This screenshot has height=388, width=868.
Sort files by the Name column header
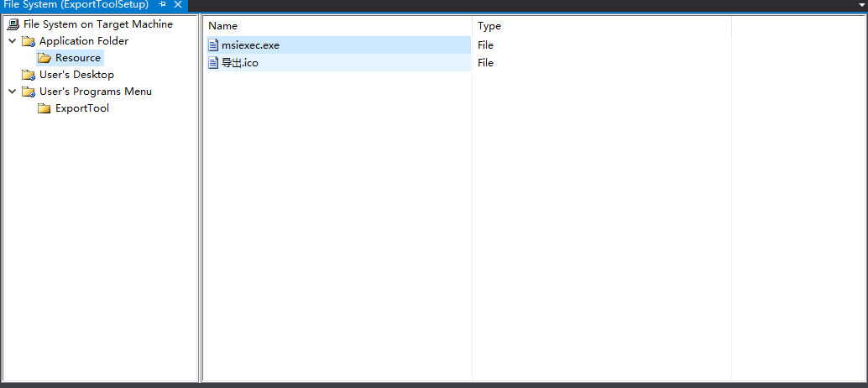[x=223, y=26]
